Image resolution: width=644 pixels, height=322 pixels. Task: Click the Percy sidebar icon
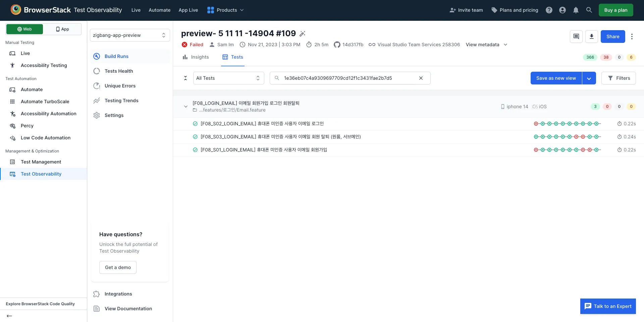pos(12,126)
